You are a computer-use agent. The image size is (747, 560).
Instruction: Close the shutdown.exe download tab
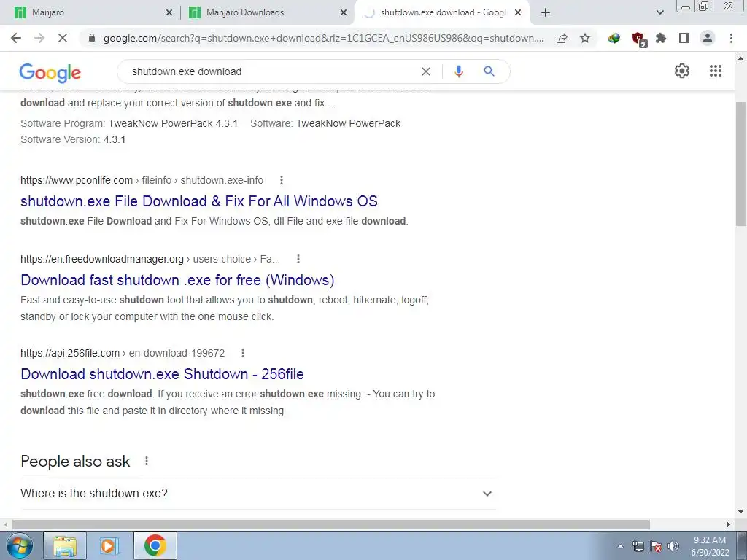518,12
